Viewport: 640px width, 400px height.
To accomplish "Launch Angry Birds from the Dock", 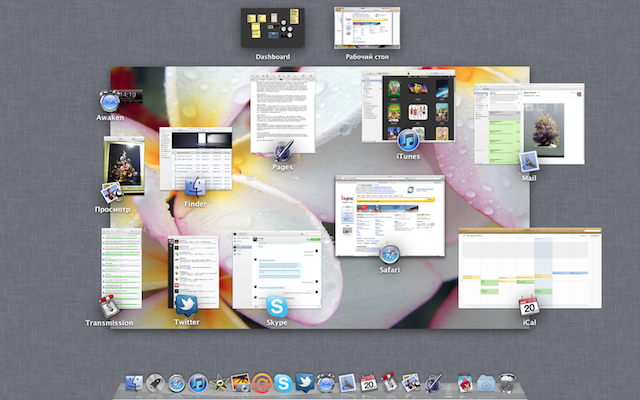I will click(x=464, y=382).
